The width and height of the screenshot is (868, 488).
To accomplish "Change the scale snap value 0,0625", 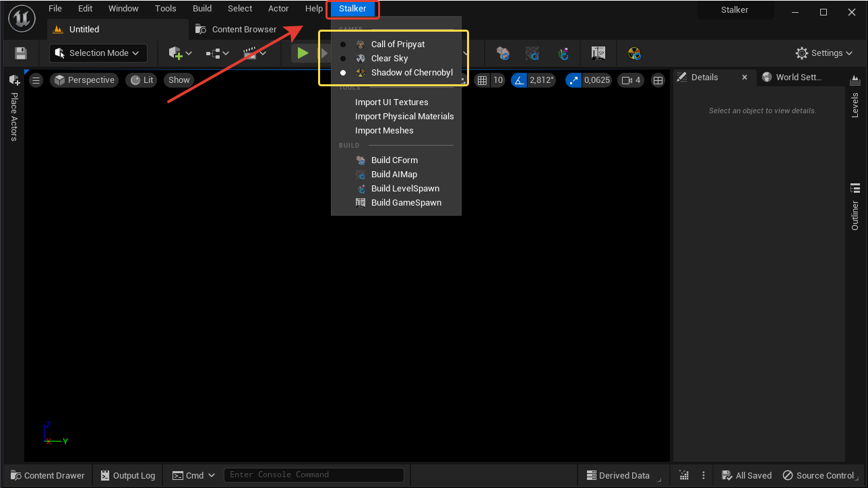I will (x=596, y=80).
